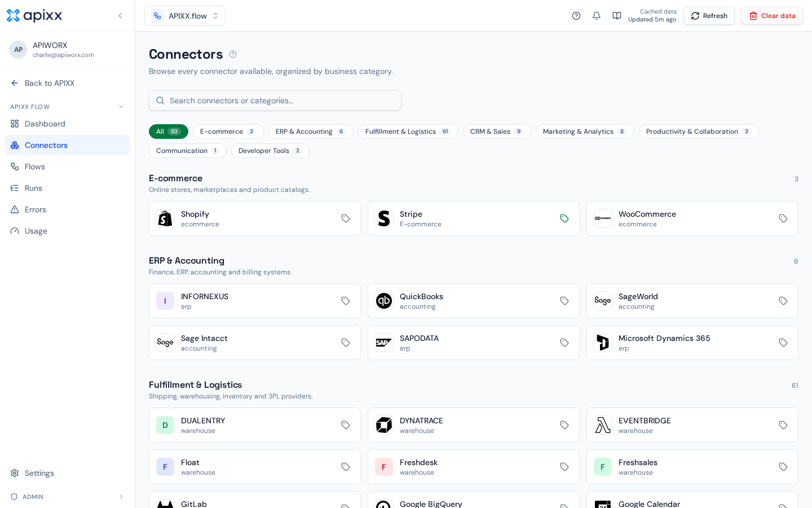Click the charlie@apiworx.com email
This screenshot has height=508, width=812.
tap(63, 55)
